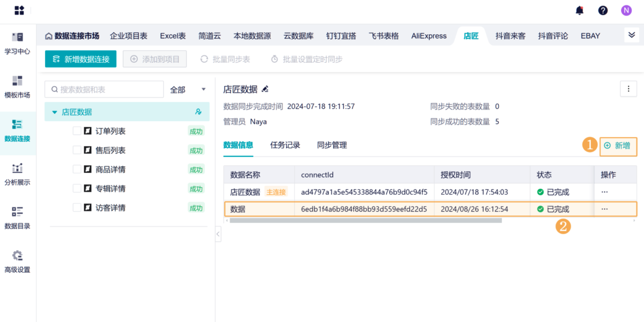The height and width of the screenshot is (322, 644).
Task: Click 新增 button in data info
Action: [618, 145]
